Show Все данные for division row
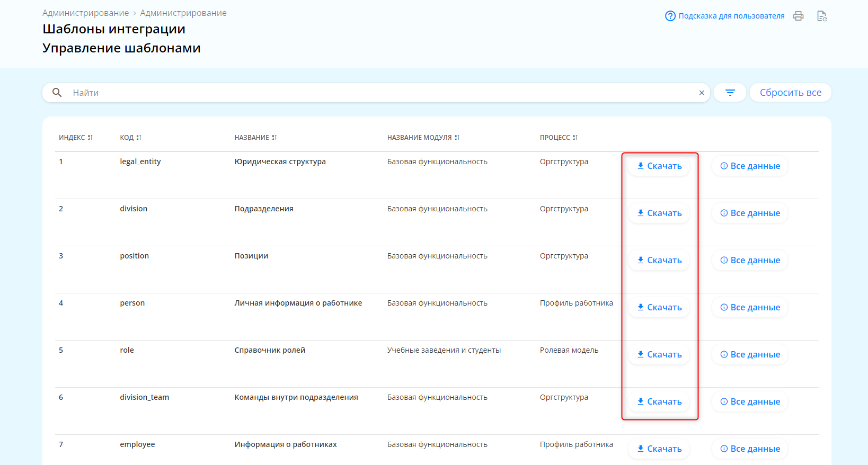The width and height of the screenshot is (868, 465). coord(750,213)
